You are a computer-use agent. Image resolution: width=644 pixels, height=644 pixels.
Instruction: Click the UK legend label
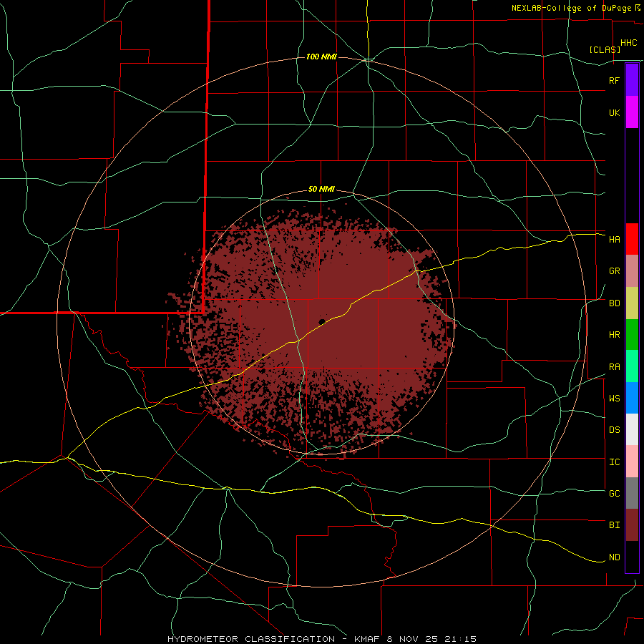(614, 112)
